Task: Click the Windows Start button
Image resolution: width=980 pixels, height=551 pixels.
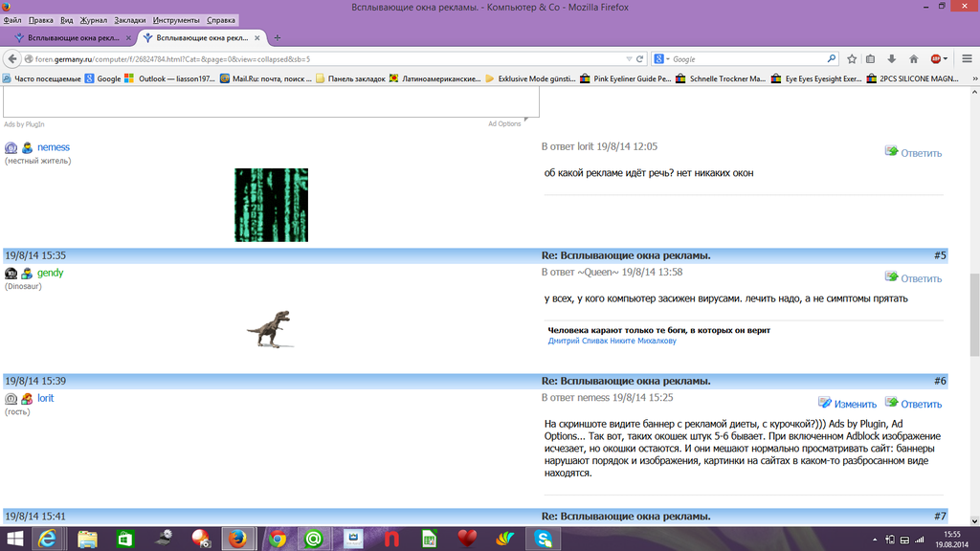Action: click(x=14, y=539)
